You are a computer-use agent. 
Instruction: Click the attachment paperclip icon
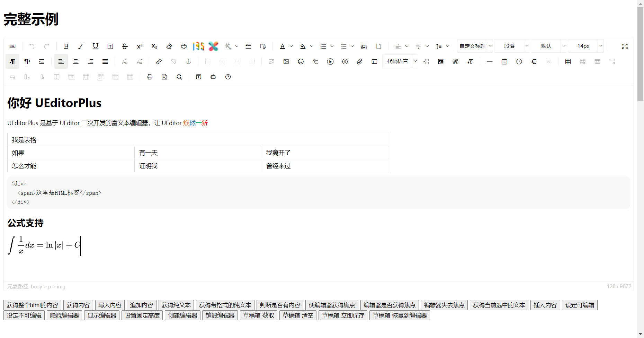(360, 61)
